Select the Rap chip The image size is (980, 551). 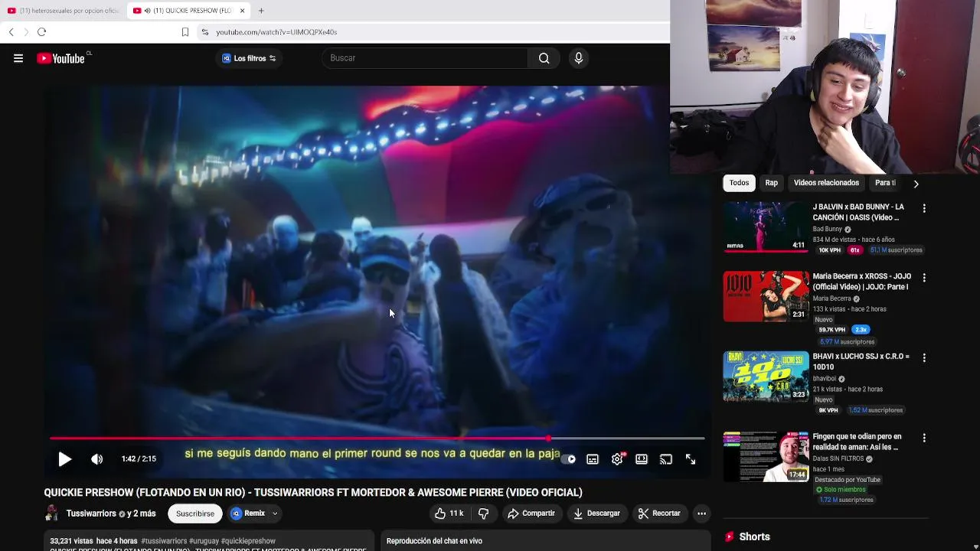coord(771,183)
